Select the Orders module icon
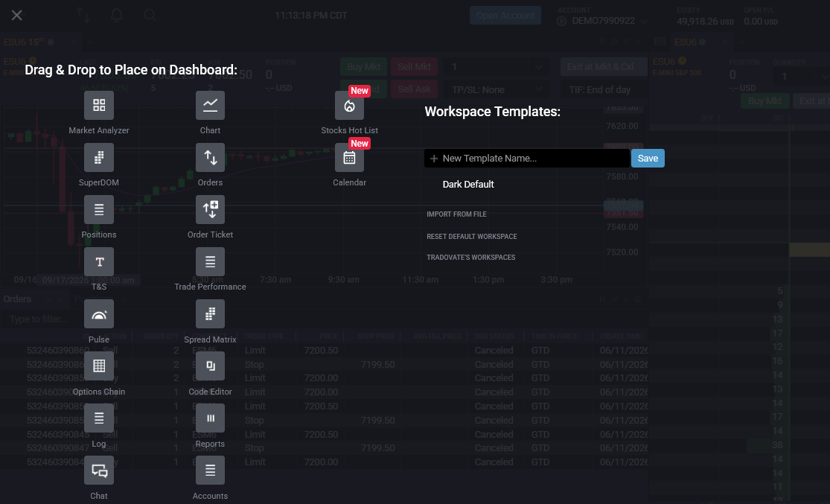 click(x=210, y=157)
